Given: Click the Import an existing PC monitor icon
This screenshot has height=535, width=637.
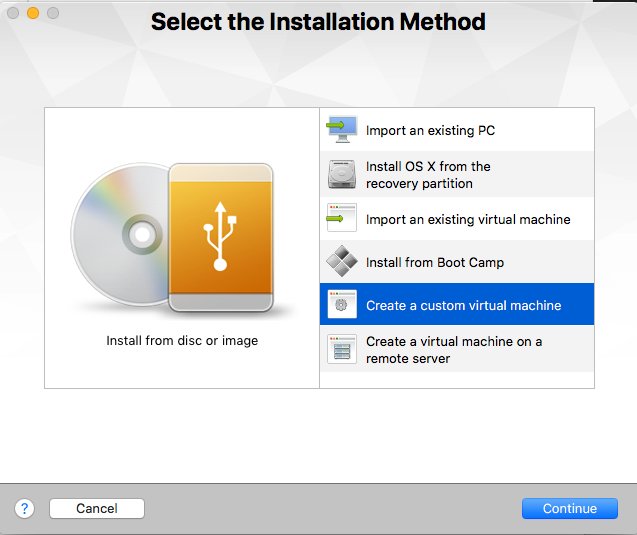Looking at the screenshot, I should [342, 130].
